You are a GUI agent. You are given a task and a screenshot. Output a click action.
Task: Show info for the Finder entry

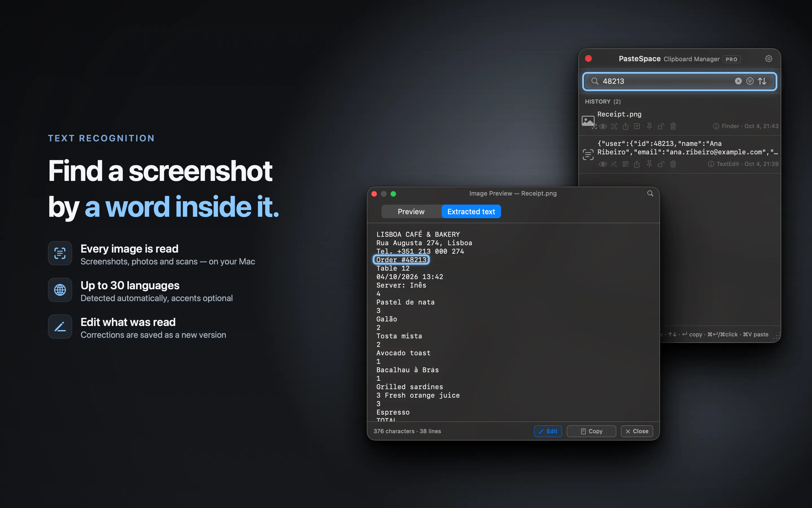click(716, 126)
